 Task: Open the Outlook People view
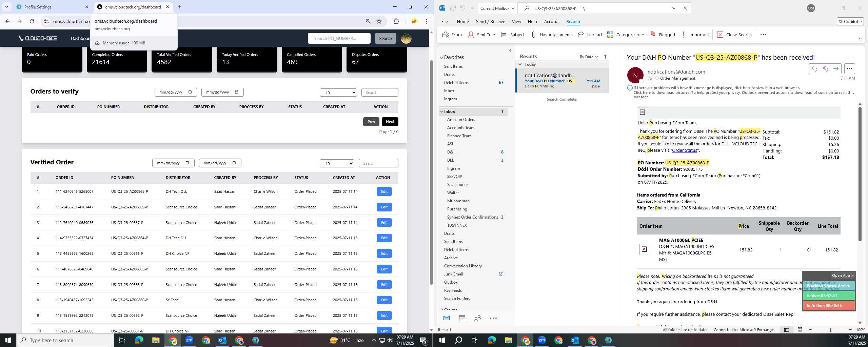(x=477, y=318)
